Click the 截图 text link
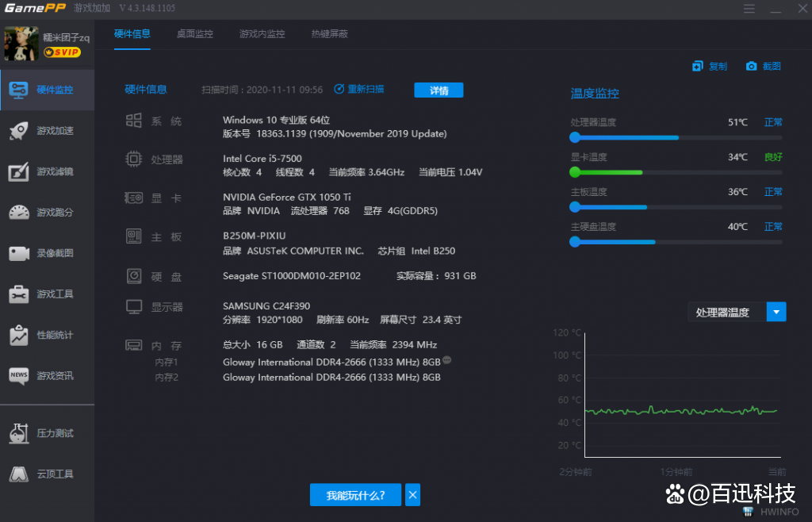This screenshot has width=812, height=522. point(772,67)
